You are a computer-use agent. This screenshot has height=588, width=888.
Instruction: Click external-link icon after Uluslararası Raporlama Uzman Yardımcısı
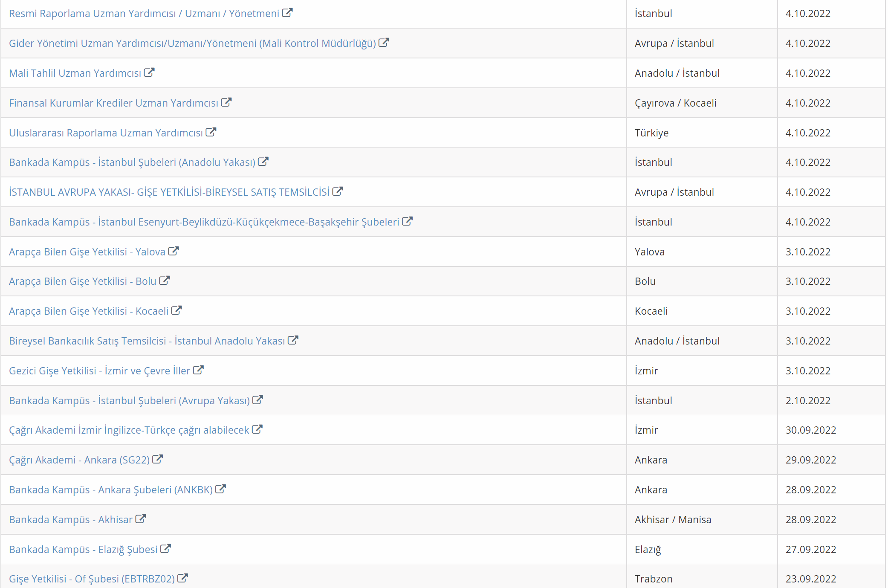click(x=211, y=132)
